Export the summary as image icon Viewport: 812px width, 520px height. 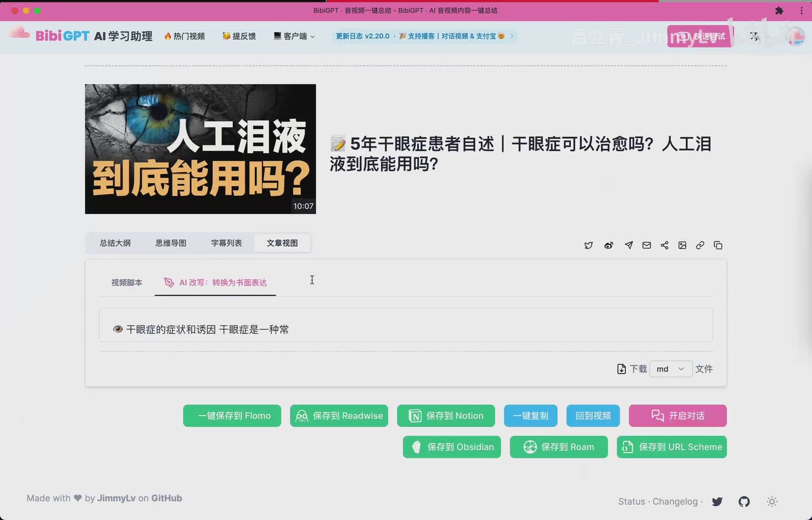(682, 246)
